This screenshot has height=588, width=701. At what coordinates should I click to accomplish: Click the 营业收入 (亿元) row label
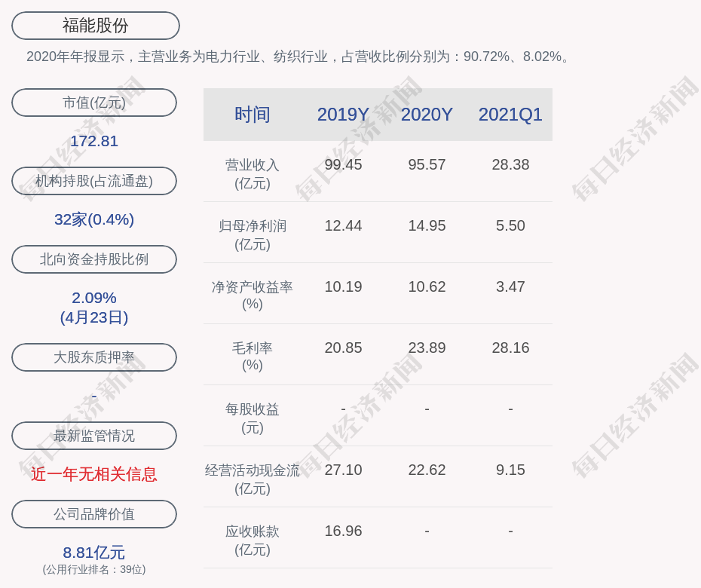[253, 174]
